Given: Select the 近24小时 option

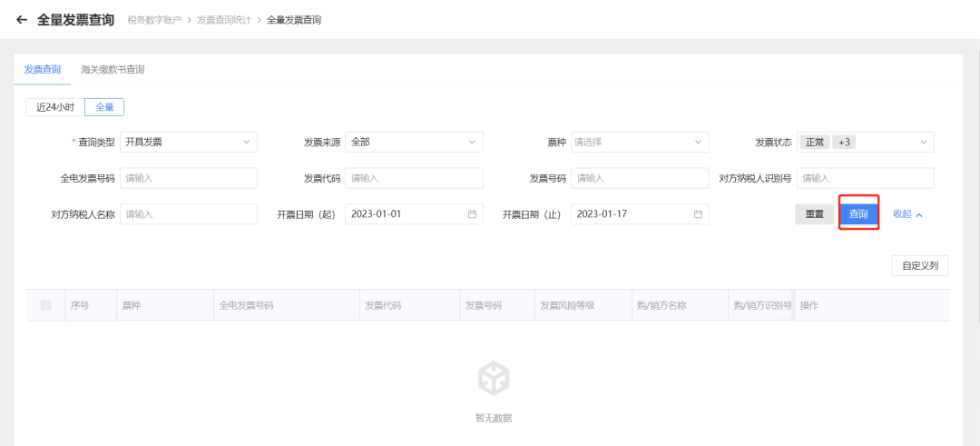Looking at the screenshot, I should (x=54, y=107).
